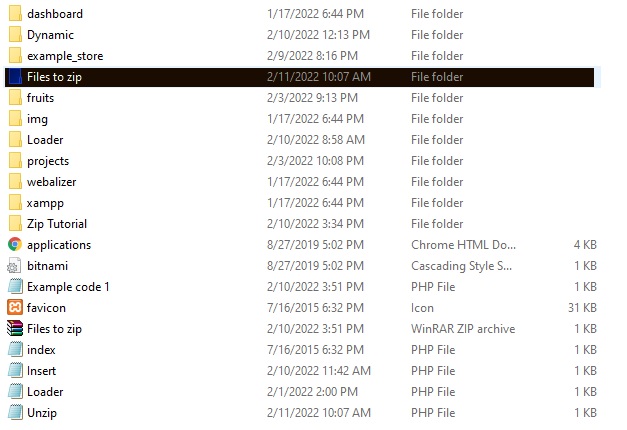Select the bitnami stylesheet gear icon

[15, 266]
